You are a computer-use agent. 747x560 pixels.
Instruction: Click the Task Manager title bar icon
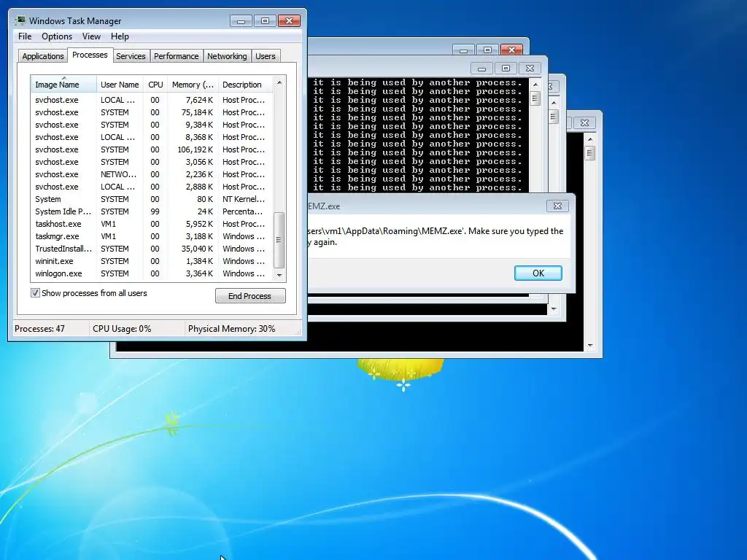20,20
